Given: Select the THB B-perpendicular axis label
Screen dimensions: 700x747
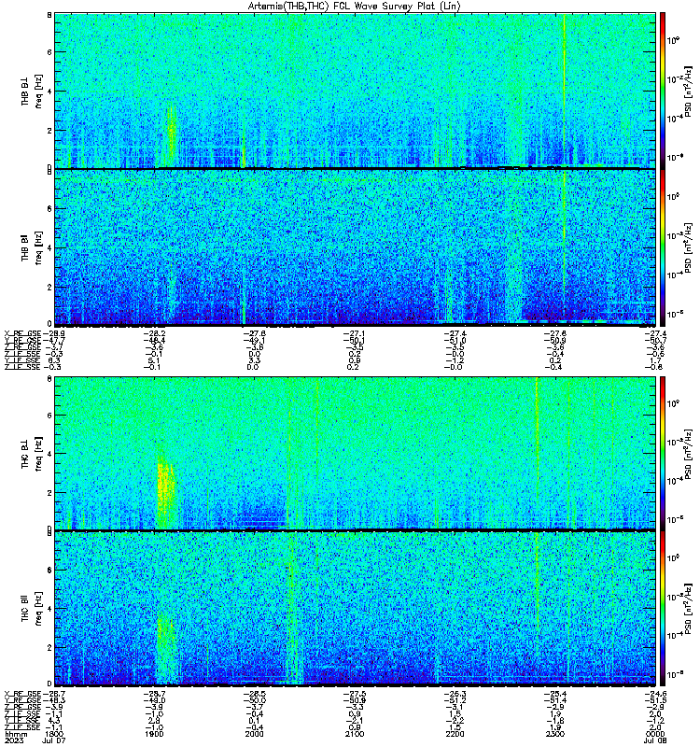Looking at the screenshot, I should coord(25,90).
